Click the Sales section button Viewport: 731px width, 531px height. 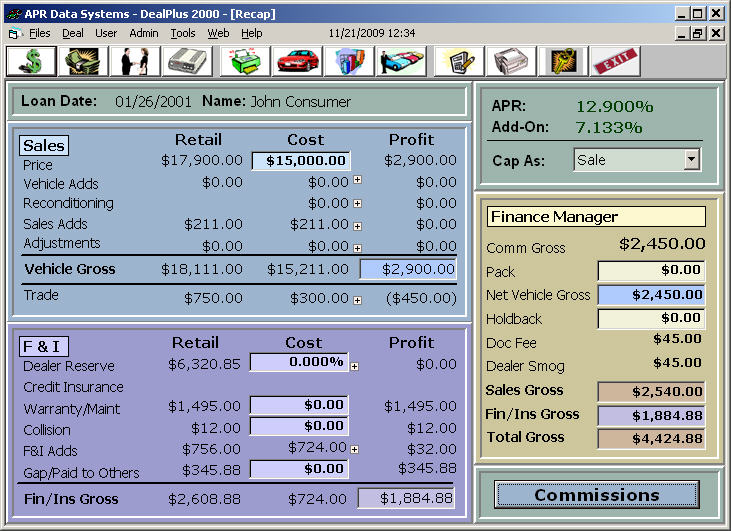click(44, 145)
